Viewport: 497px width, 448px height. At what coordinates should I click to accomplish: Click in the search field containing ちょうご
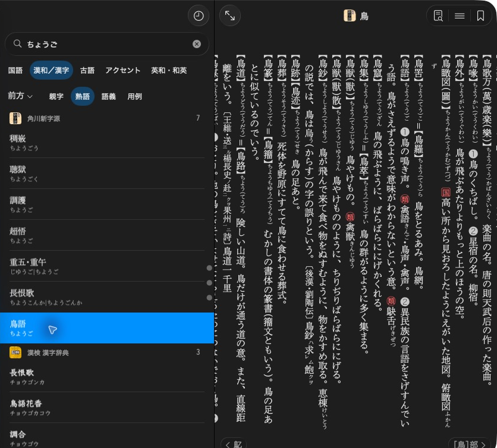coord(107,44)
